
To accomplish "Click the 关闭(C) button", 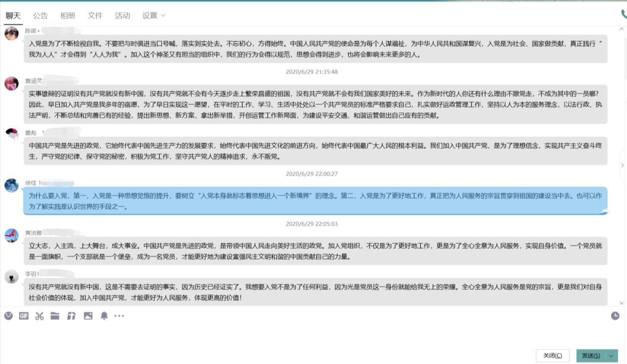I will click(553, 356).
